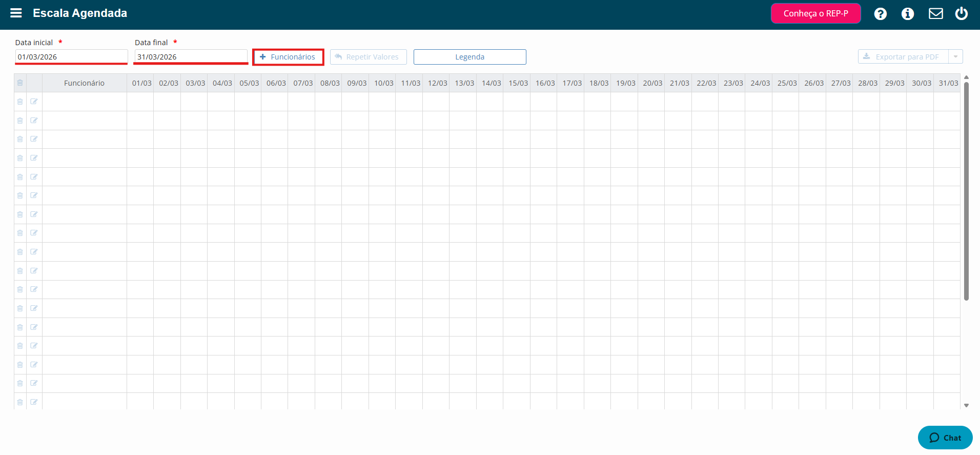Click the 10/03 column header
Screen dimensions: 980x455
pyautogui.click(x=383, y=83)
